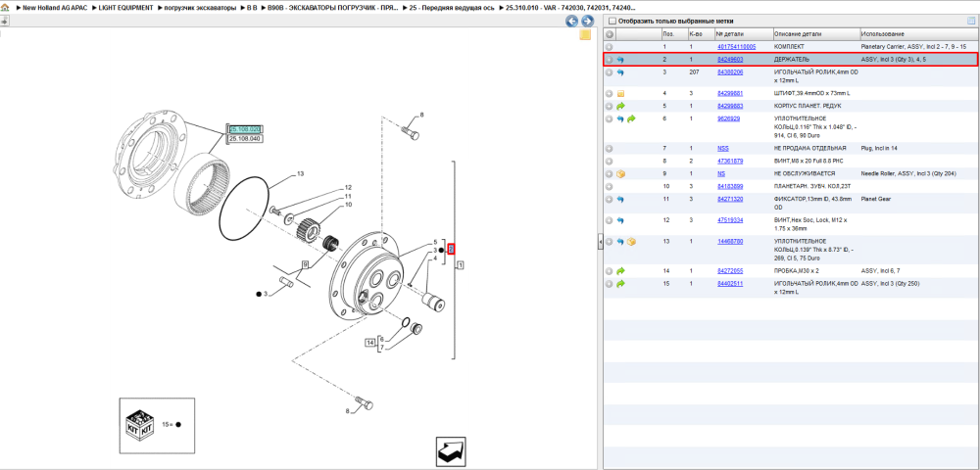The image size is (980, 470).
Task: Open breadcrumb '25.310.010 - VAR - 742030'
Action: [x=570, y=8]
